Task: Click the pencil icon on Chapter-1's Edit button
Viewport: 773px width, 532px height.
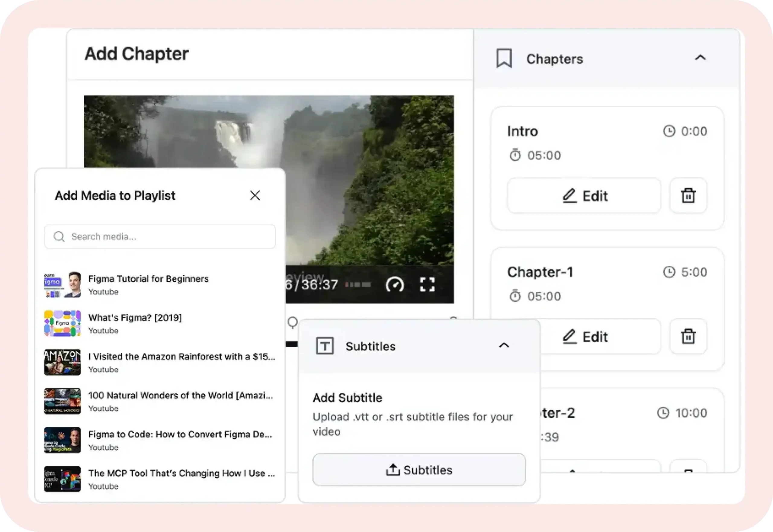Action: pos(570,337)
